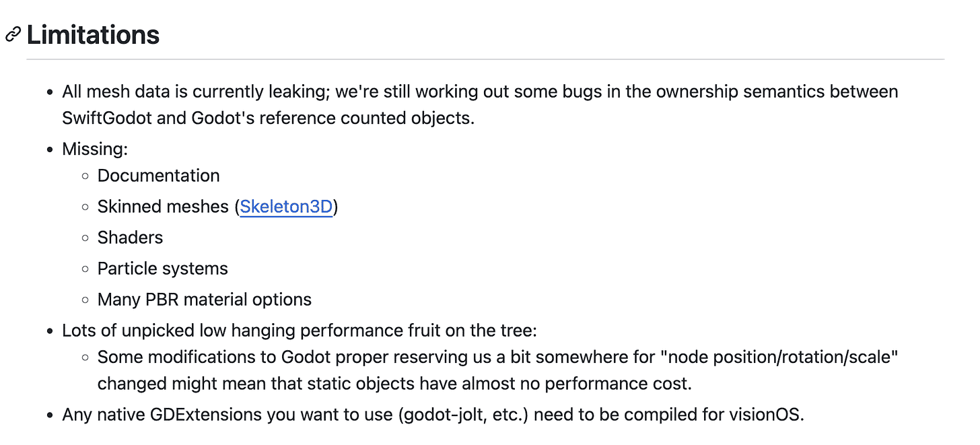
Task: Click the anchor link icon beside Limitations
Action: pyautogui.click(x=13, y=35)
